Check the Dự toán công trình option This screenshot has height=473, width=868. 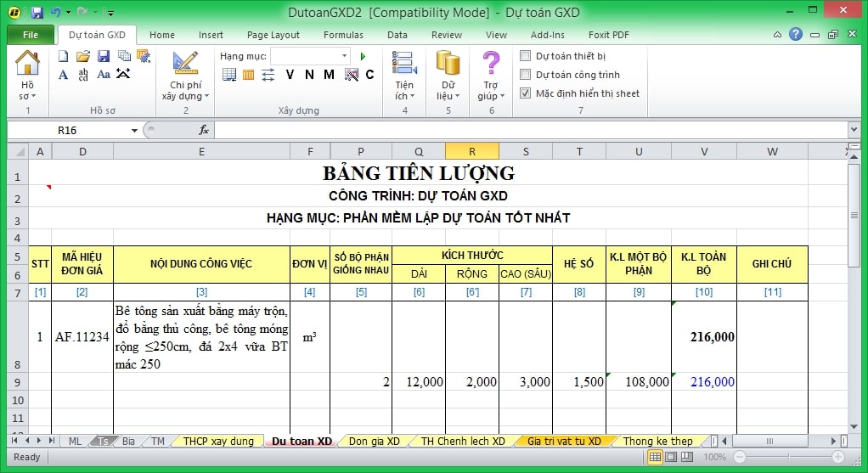pos(526,75)
